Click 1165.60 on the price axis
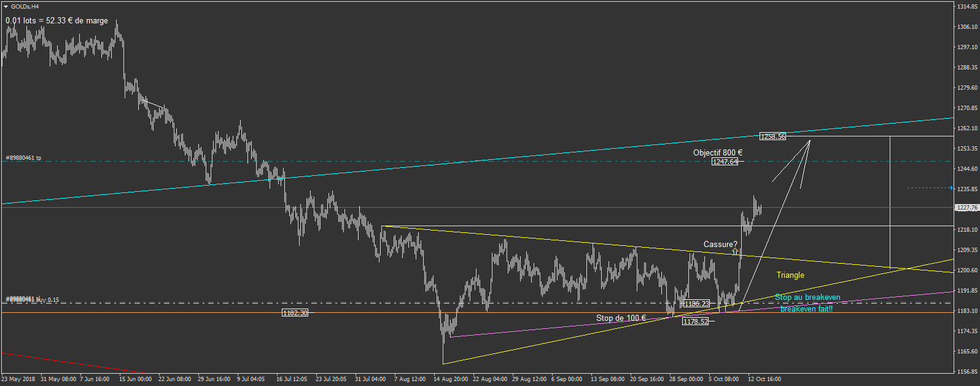 coord(967,352)
